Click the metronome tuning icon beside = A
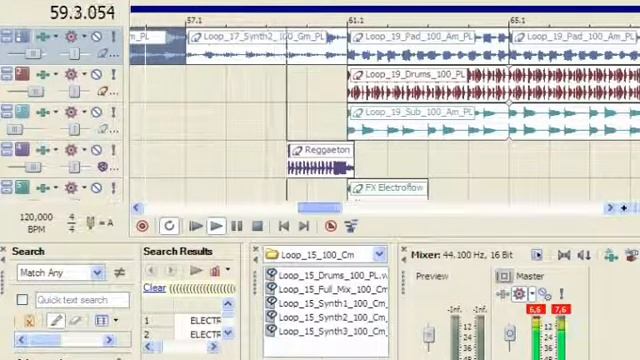Image resolution: width=640 pixels, height=360 pixels. click(x=91, y=223)
